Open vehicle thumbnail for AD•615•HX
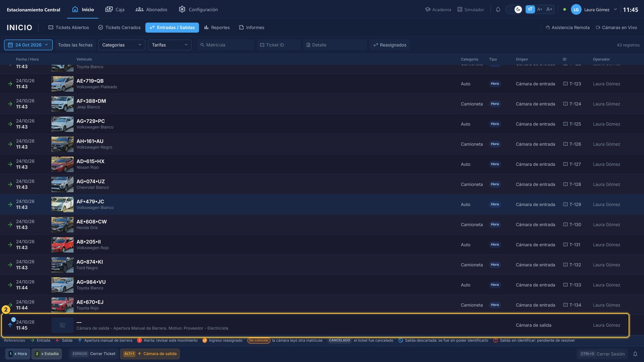The height and width of the screenshot is (362, 644). tap(62, 164)
